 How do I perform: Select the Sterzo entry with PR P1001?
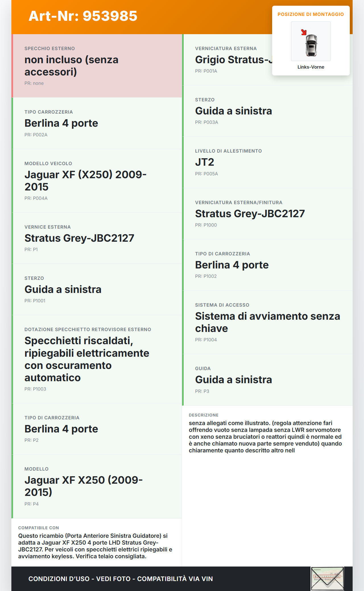click(x=97, y=290)
